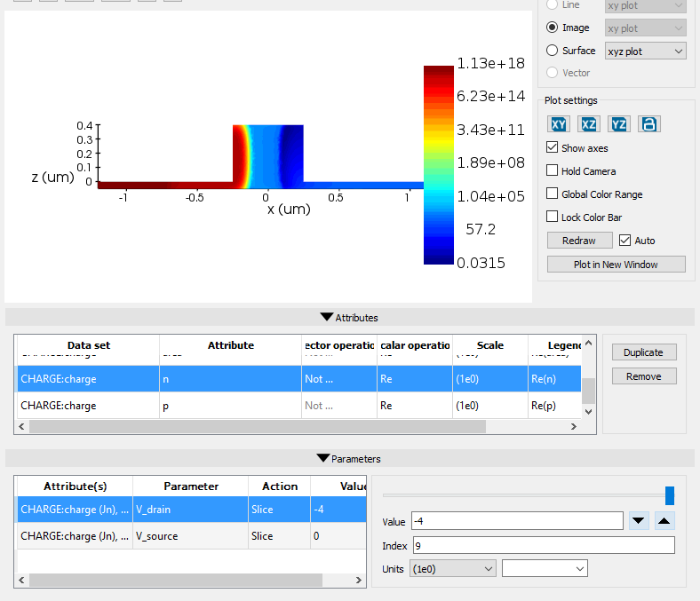Click the parameters horizontal scrollbar thumb
700x601 pixels.
pyautogui.click(x=176, y=580)
